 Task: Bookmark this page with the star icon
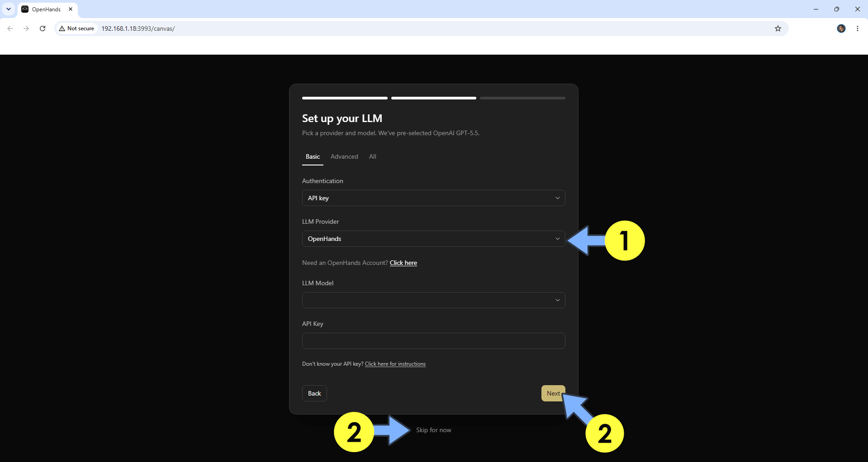tap(778, 28)
